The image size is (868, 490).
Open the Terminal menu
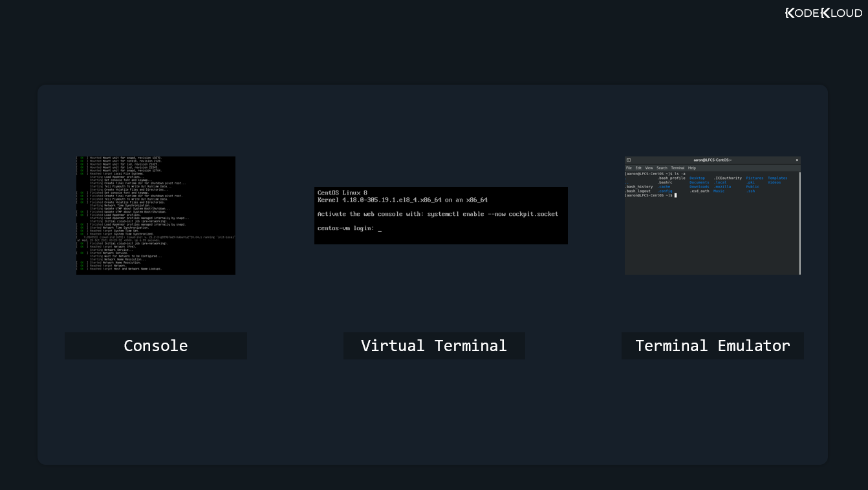678,167
